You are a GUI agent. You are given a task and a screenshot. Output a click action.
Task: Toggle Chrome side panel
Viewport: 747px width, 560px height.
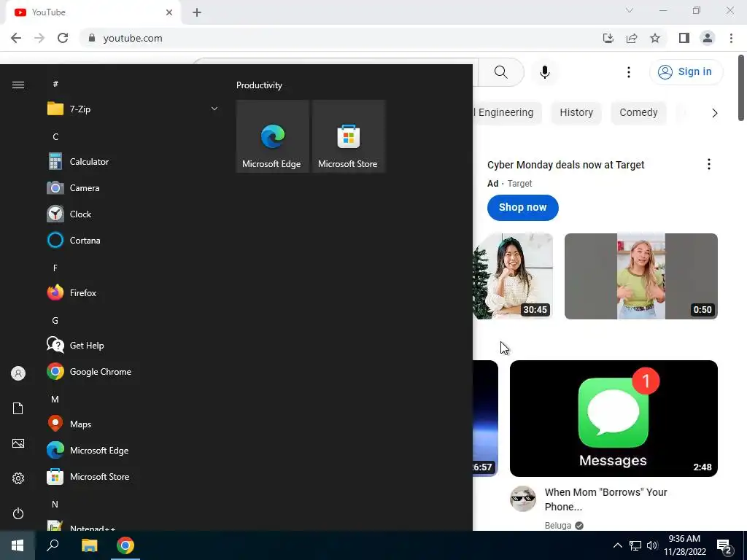pos(684,38)
